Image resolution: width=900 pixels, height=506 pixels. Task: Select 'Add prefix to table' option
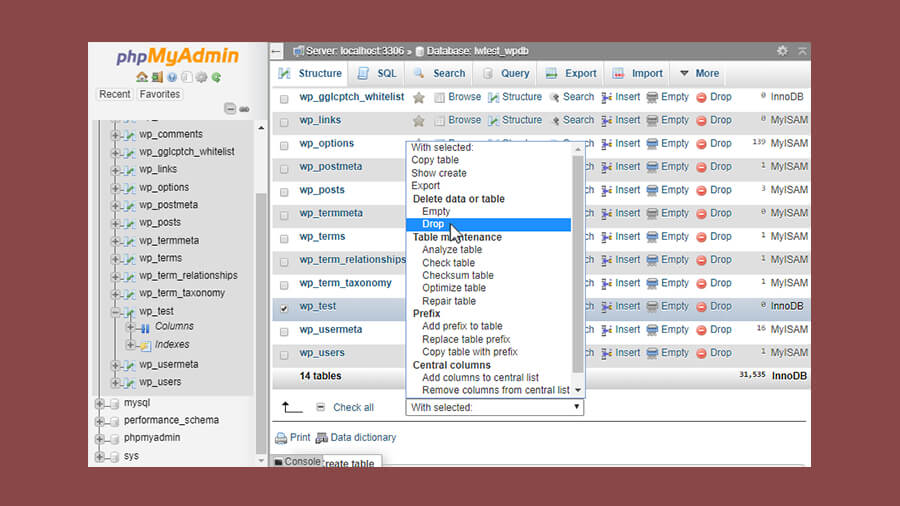[x=462, y=326]
